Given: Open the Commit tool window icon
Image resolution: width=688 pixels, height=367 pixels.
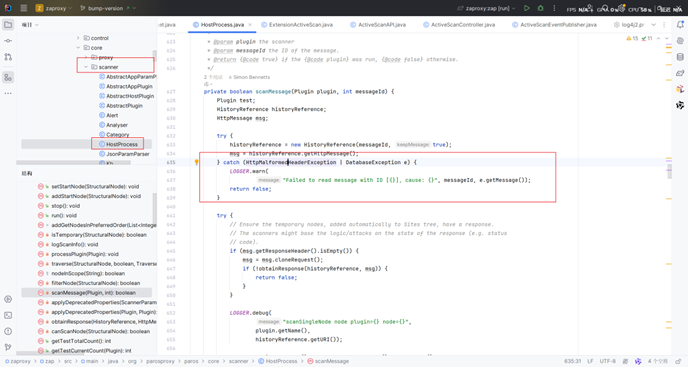Looking at the screenshot, I should [8, 41].
